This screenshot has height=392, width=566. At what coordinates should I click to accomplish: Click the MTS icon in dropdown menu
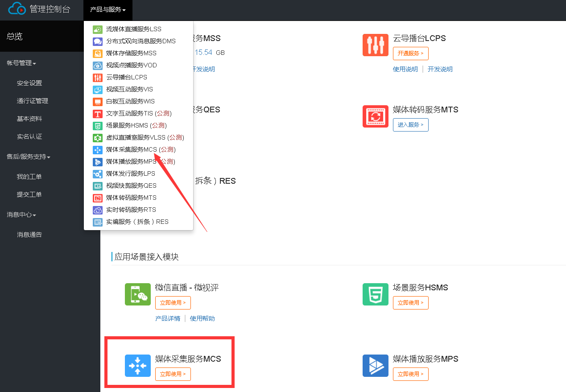(x=98, y=198)
